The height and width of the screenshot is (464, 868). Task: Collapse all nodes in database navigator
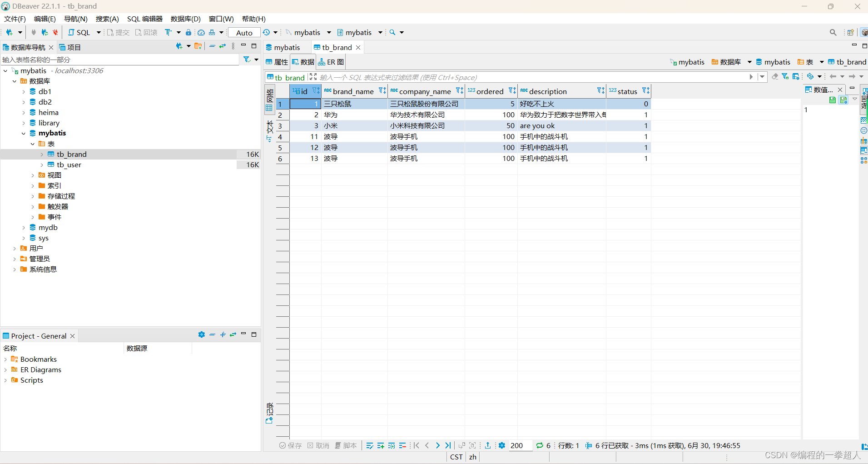point(212,46)
